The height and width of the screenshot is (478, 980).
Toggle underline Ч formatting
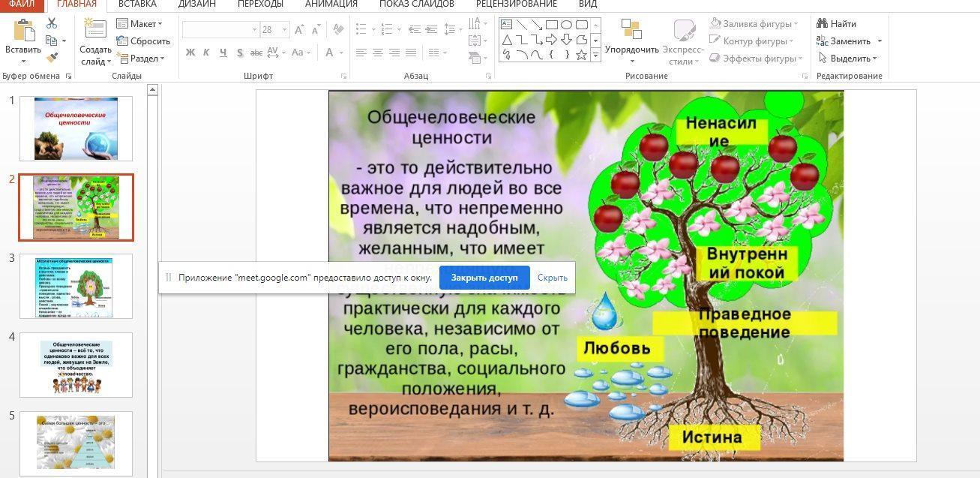pyautogui.click(x=223, y=53)
